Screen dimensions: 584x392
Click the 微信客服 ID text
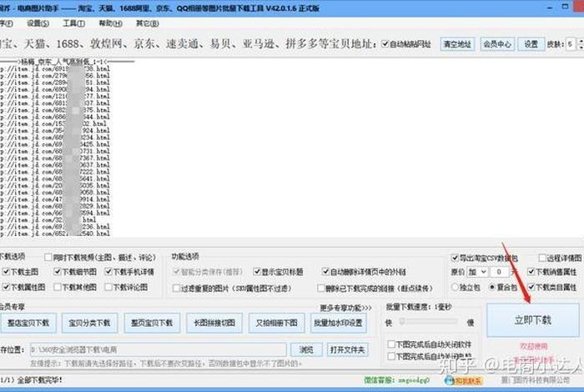point(397,380)
